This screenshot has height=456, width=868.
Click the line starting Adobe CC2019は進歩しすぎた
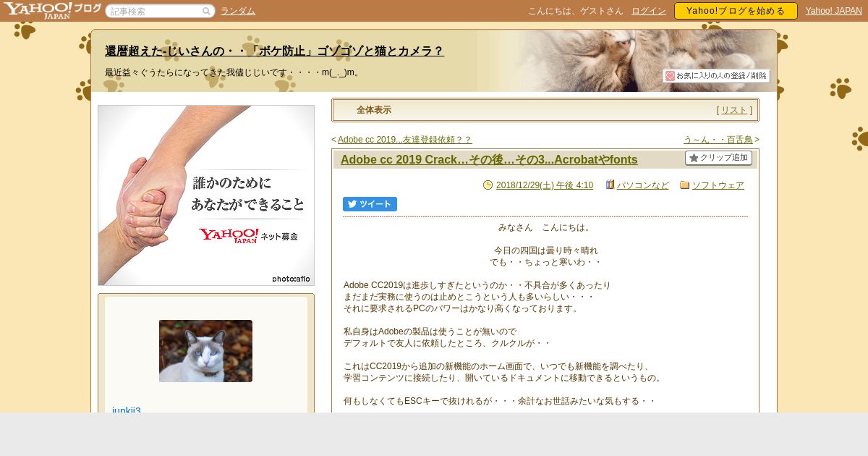pos(477,285)
